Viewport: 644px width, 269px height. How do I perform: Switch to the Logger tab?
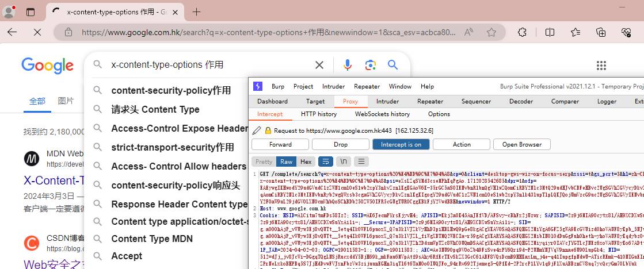[607, 101]
